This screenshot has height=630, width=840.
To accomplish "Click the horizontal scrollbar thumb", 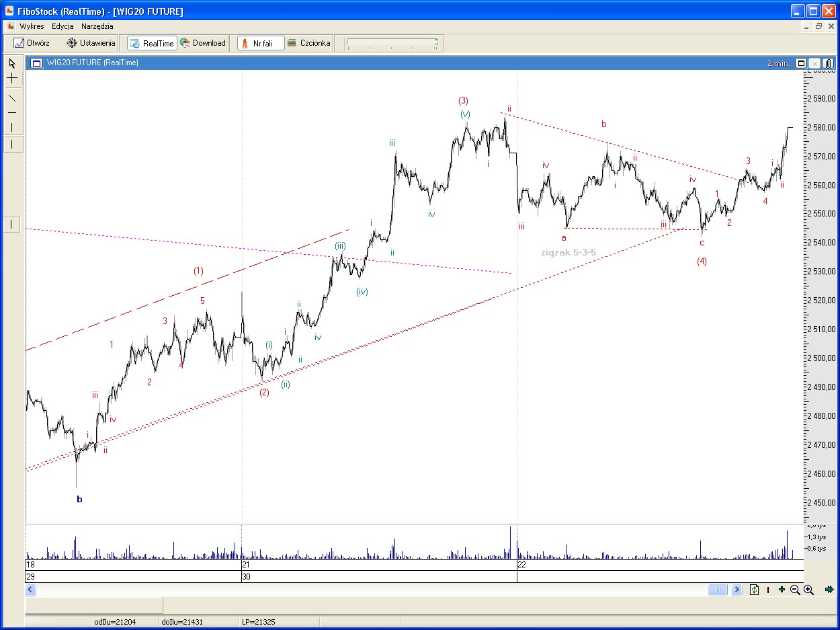I will click(718, 590).
